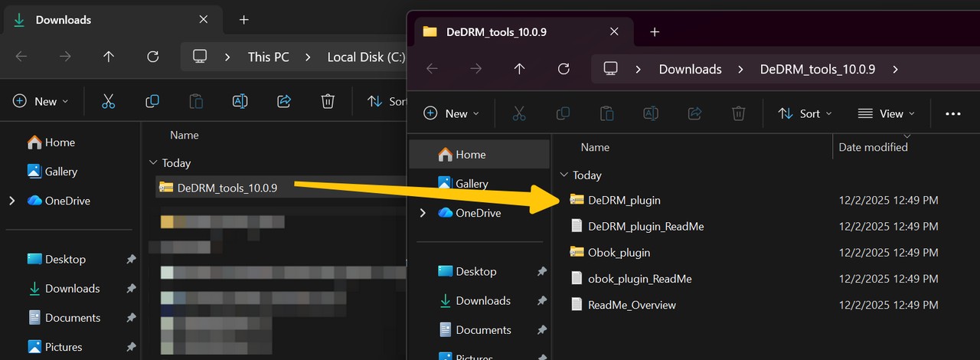Close the Downloads tab
Image resolution: width=980 pixels, height=360 pixels.
[x=203, y=20]
